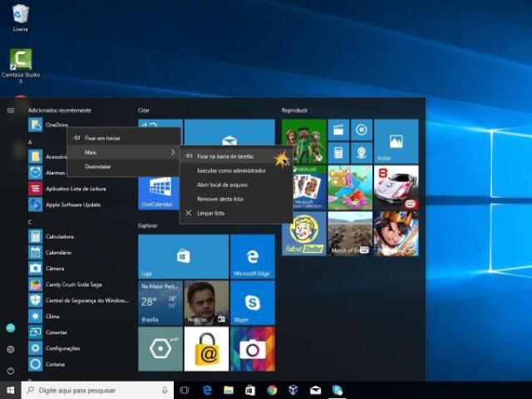Open Aplicativo Lista de Leitura
The width and height of the screenshot is (532, 399).
pyautogui.click(x=67, y=189)
